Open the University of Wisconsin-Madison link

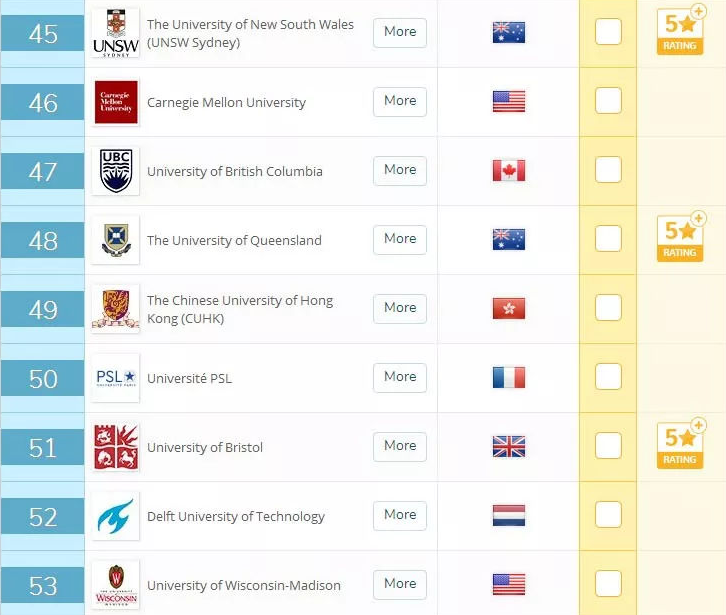244,585
